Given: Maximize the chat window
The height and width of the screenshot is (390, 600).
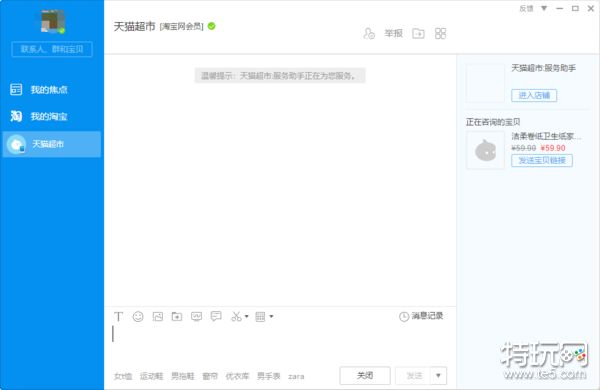Looking at the screenshot, I should [x=575, y=8].
